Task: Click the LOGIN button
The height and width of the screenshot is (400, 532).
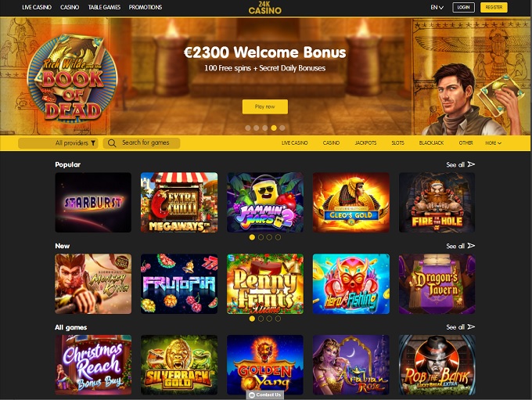Action: point(463,8)
